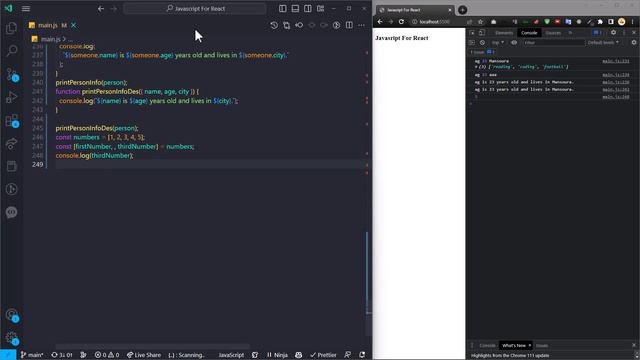Viewport: 640px width, 360px height.
Task: Click errors and warnings count in status bar
Action: coord(107,355)
